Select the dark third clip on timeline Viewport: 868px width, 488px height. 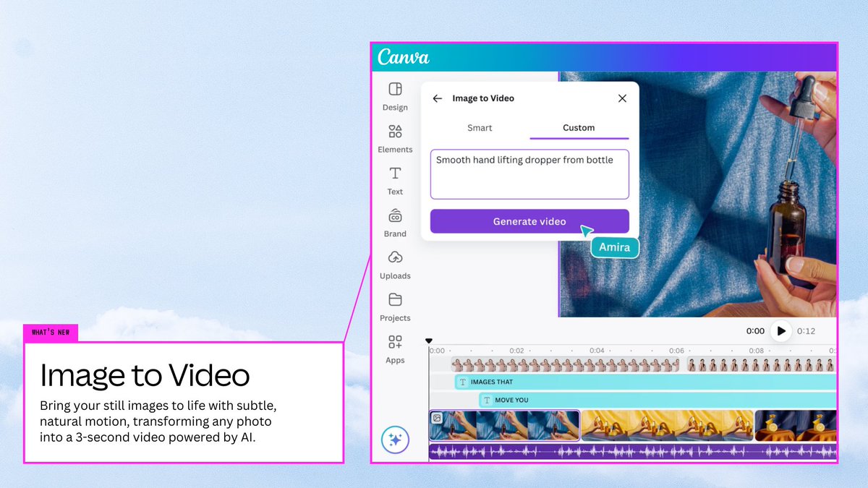(x=796, y=426)
